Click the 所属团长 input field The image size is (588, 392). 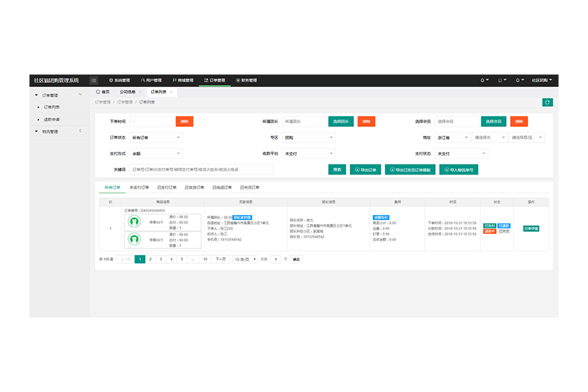click(x=304, y=122)
